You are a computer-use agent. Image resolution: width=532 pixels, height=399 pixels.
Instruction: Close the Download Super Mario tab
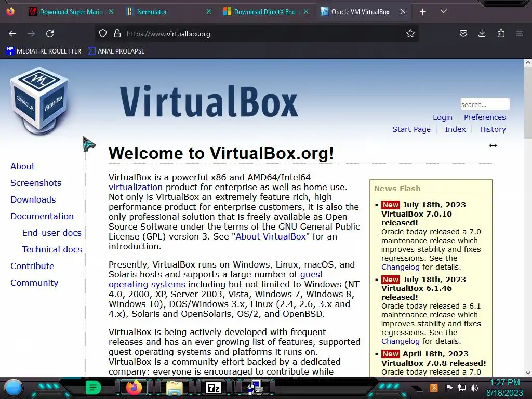pyautogui.click(x=111, y=12)
